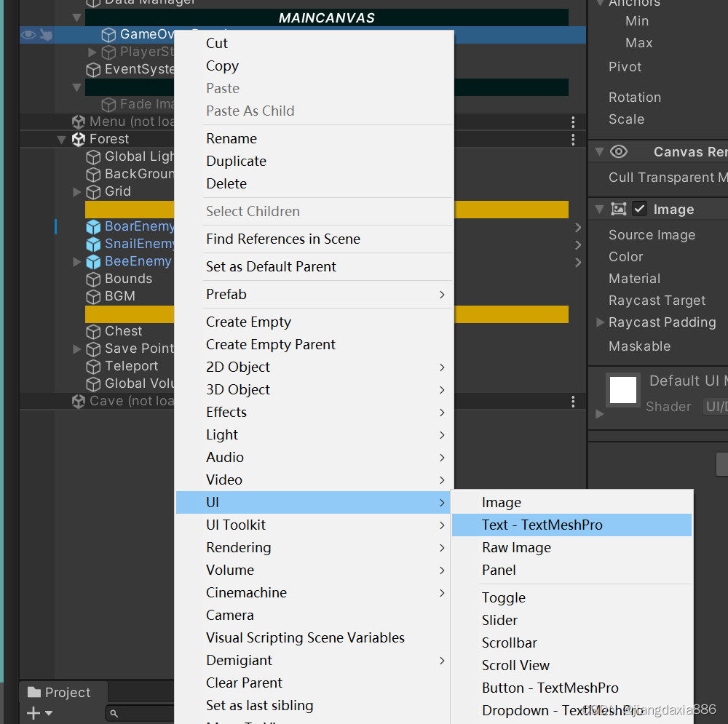Click EventSystem object cube icon
This screenshot has height=724, width=728.
93,70
